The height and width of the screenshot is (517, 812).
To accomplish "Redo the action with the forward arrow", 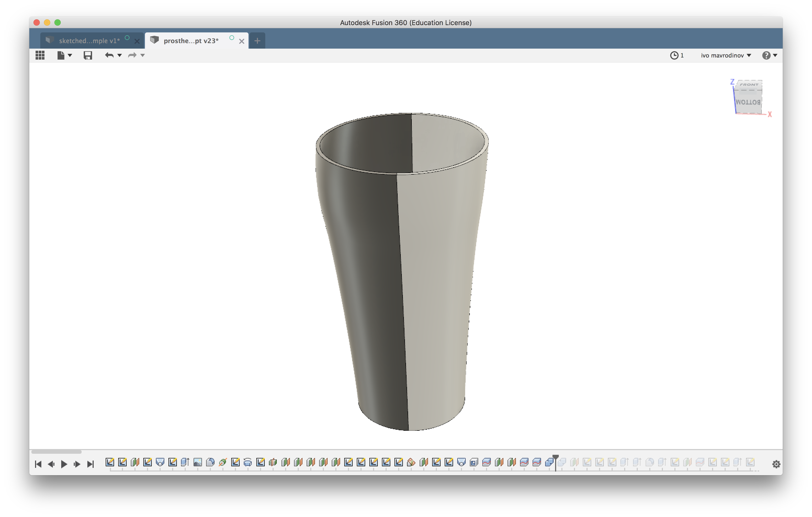I will click(132, 55).
